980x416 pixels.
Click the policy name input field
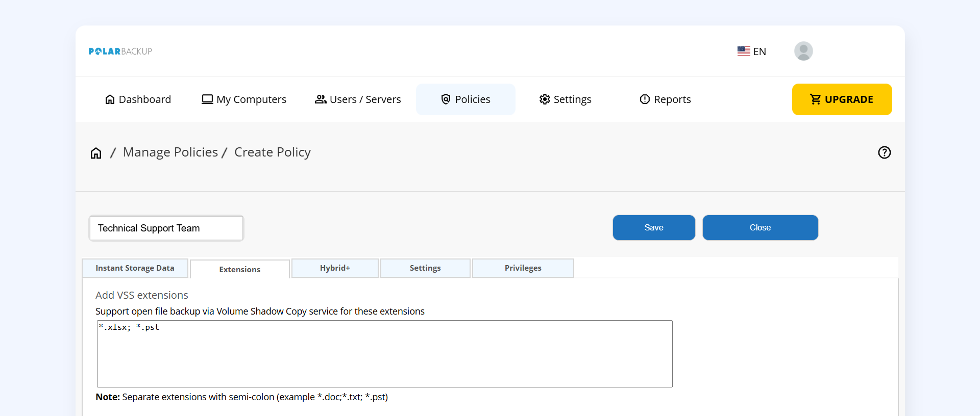click(x=166, y=228)
